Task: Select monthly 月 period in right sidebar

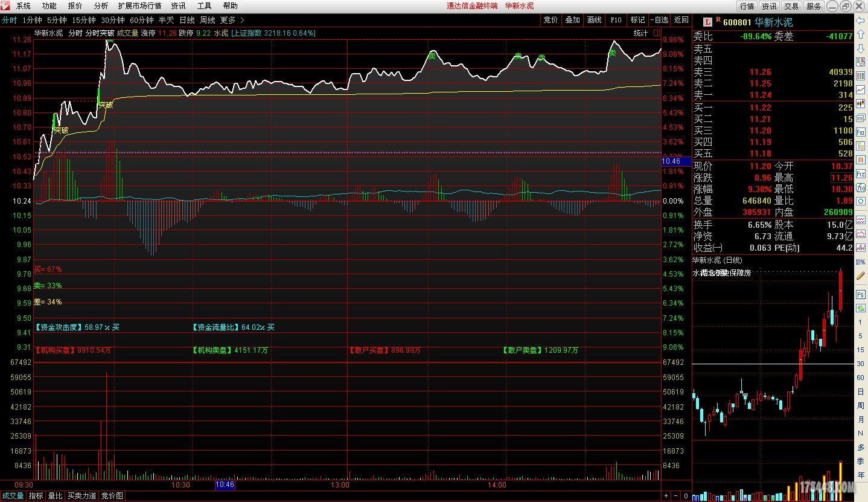Action: [861, 419]
